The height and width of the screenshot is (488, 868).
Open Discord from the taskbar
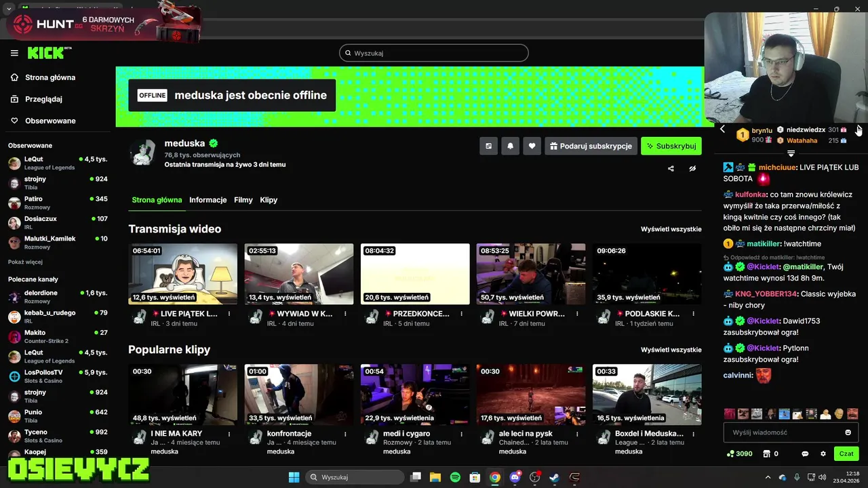515,477
